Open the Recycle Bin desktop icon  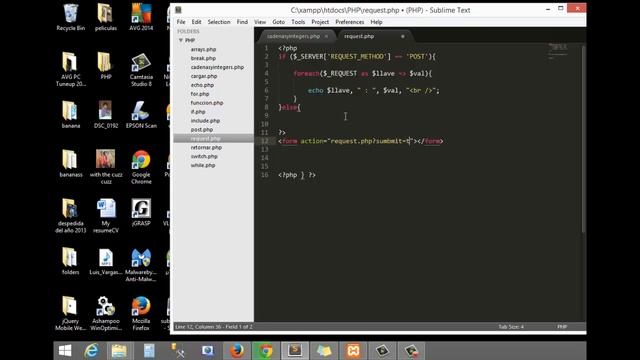tap(71, 17)
